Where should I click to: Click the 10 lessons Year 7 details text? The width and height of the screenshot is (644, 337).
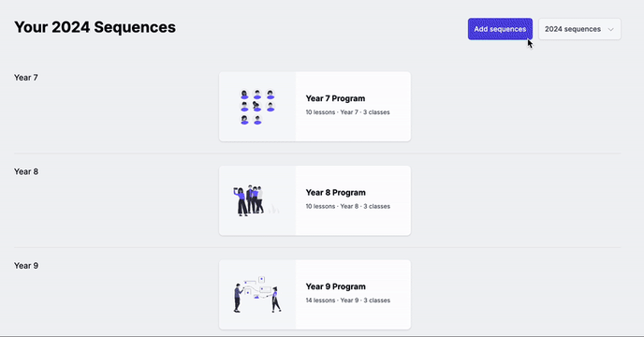(347, 112)
